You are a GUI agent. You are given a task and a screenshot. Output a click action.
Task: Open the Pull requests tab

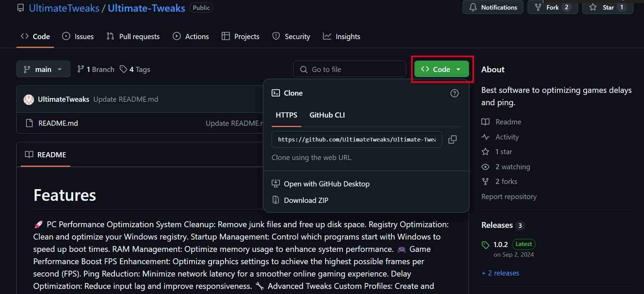coord(133,36)
